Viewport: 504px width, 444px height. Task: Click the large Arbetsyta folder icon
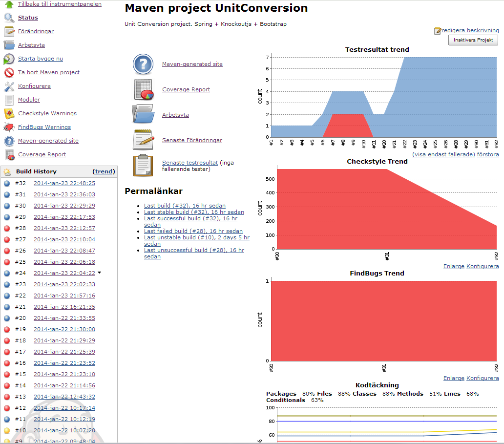coord(143,114)
